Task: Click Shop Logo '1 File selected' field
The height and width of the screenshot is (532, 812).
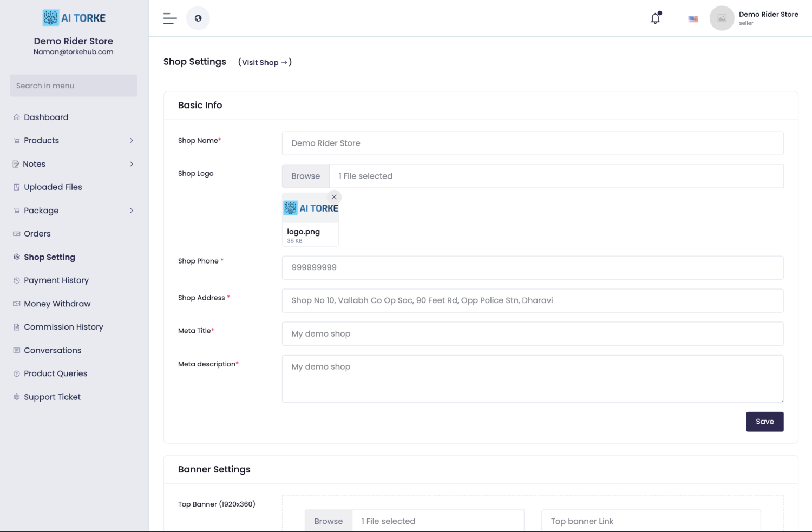Action: tap(556, 176)
